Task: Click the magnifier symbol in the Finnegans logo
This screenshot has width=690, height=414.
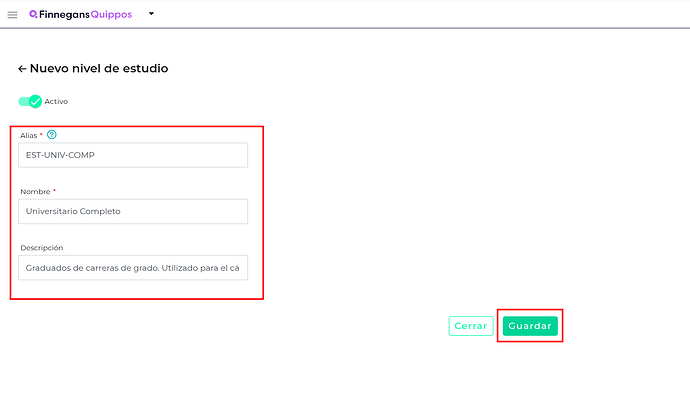Action: click(x=33, y=15)
